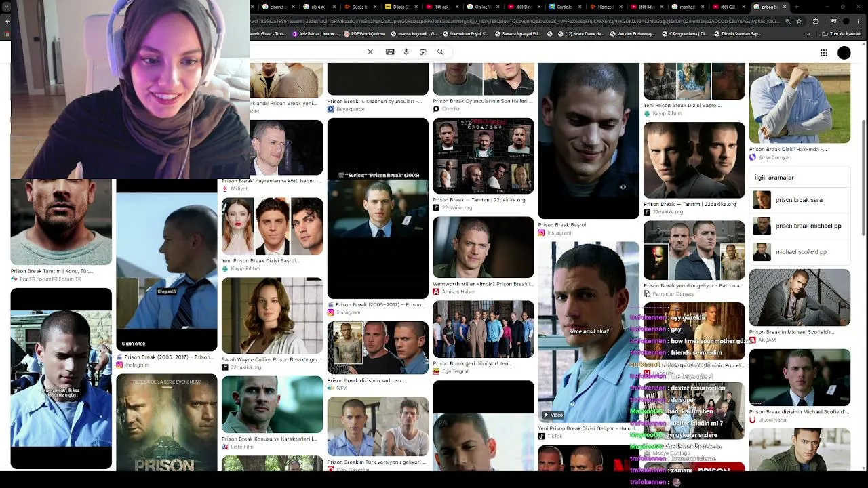Expand the 'Tüm Yer İşaretleri' bookmarks folder

tap(841, 33)
